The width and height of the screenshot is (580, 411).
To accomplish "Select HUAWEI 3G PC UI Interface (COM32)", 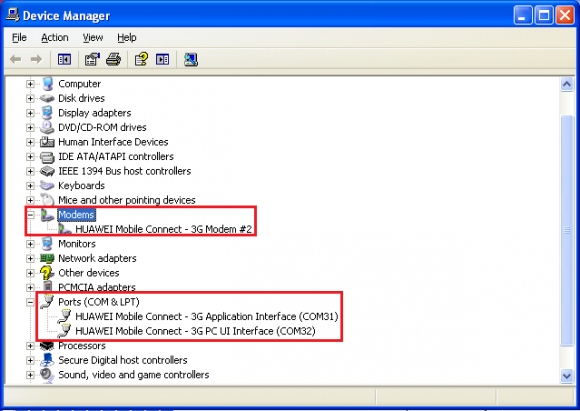I will coord(195,331).
